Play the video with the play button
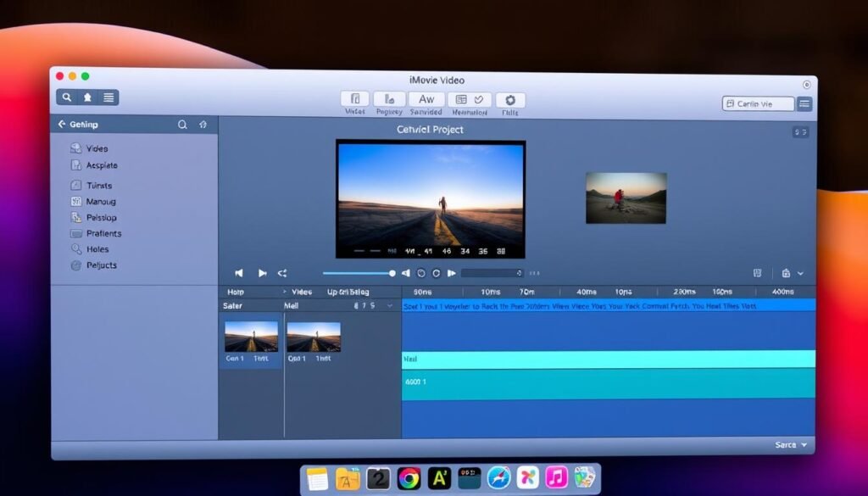Screen dimensions: 868x496 262,273
